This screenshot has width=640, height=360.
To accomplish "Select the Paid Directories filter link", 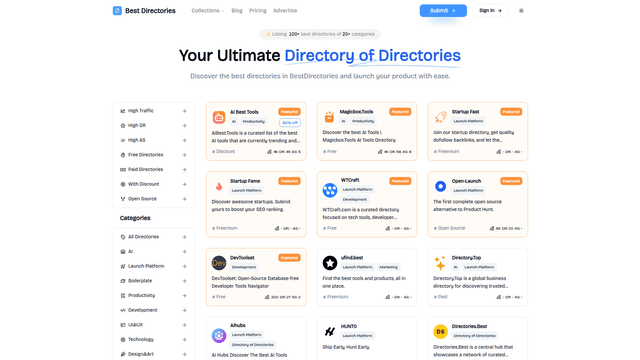I will [153, 169].
